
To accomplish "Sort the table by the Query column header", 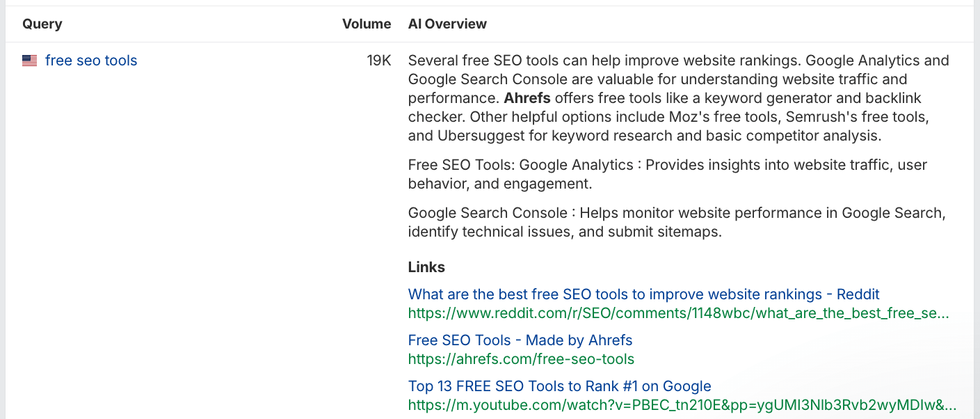I will click(42, 24).
